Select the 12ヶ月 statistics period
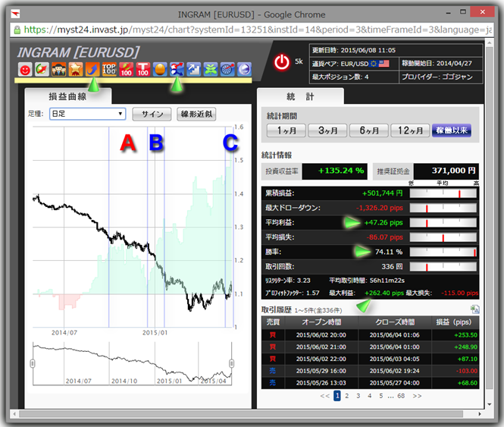504x427 pixels. point(410,130)
